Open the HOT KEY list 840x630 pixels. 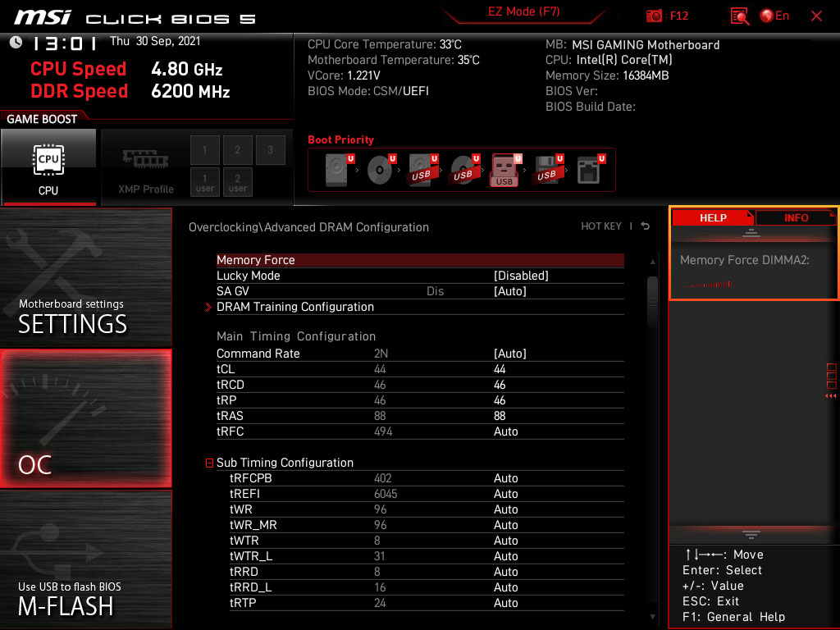click(x=601, y=226)
